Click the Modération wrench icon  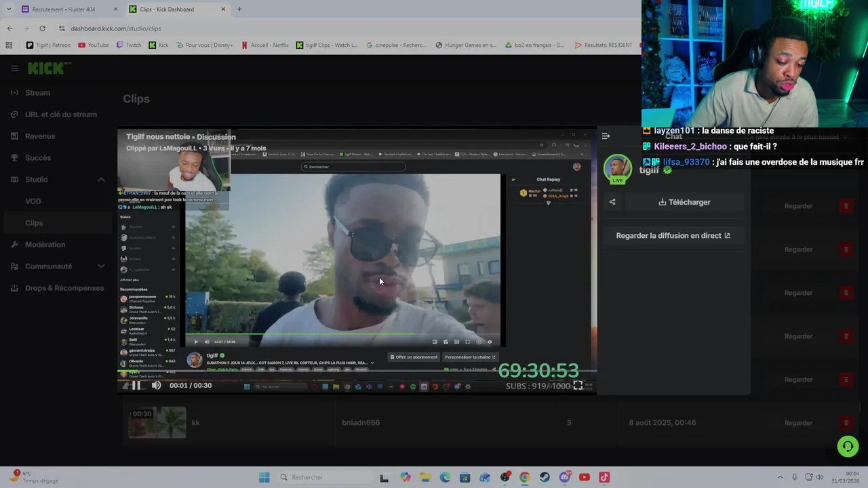(x=14, y=245)
